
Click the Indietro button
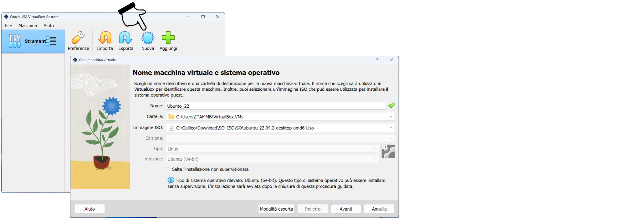[313, 209]
